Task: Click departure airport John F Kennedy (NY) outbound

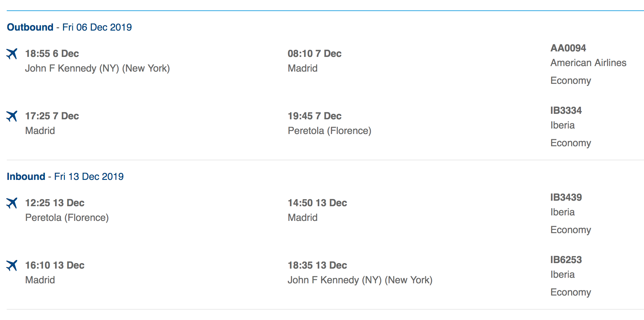Action: 97,68
